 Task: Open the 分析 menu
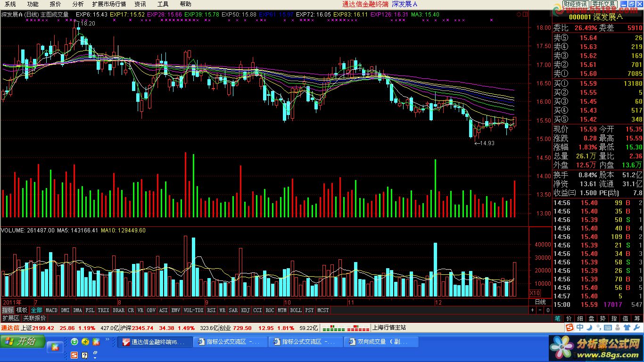[78, 4]
